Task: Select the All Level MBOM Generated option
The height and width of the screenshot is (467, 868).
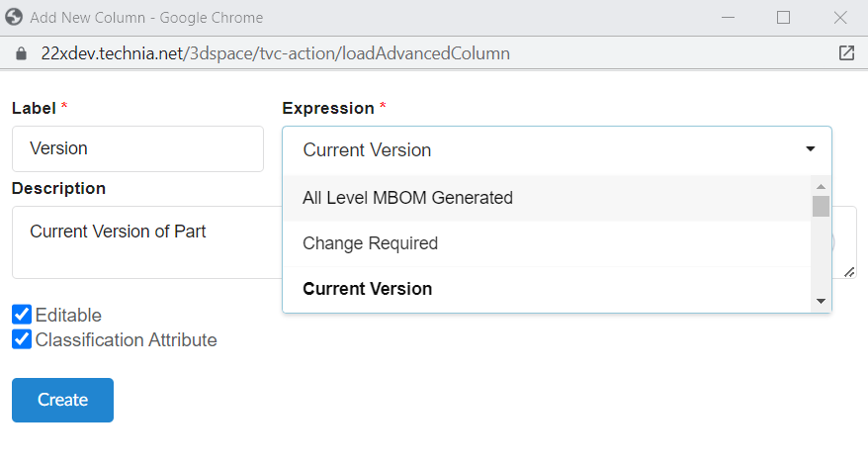Action: tap(407, 198)
